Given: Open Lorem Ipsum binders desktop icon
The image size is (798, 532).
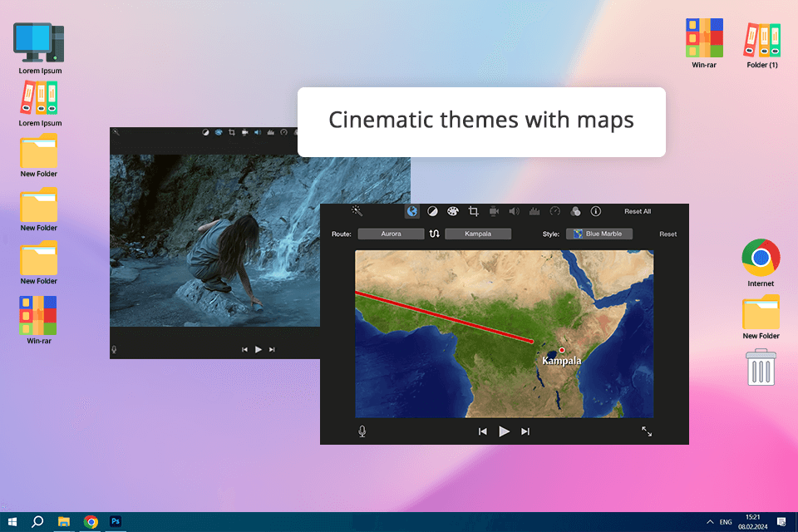Looking at the screenshot, I should 39,104.
